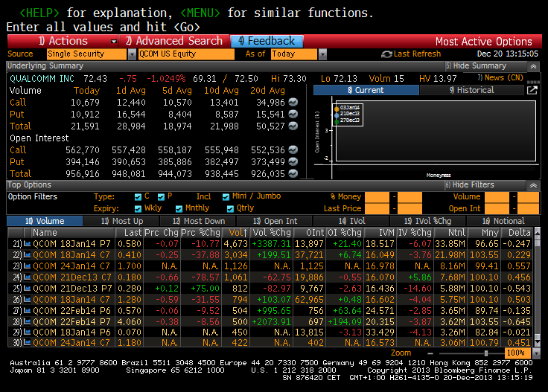Click the QCOM US Equity input field

coord(186,54)
